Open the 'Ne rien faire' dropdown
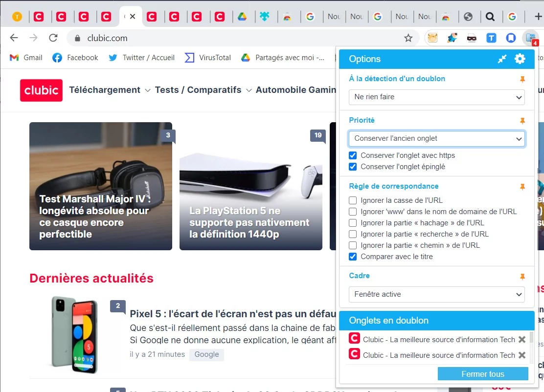The height and width of the screenshot is (392, 544). [x=436, y=97]
